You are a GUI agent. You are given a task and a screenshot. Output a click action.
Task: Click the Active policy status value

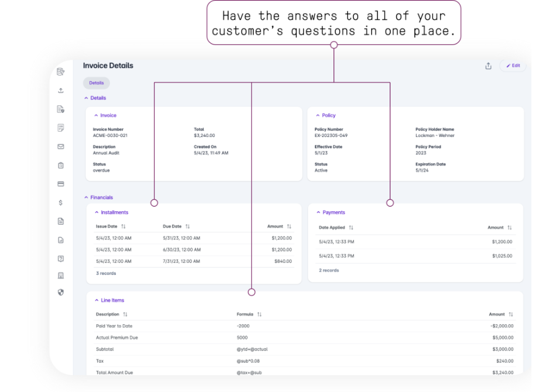coord(321,170)
